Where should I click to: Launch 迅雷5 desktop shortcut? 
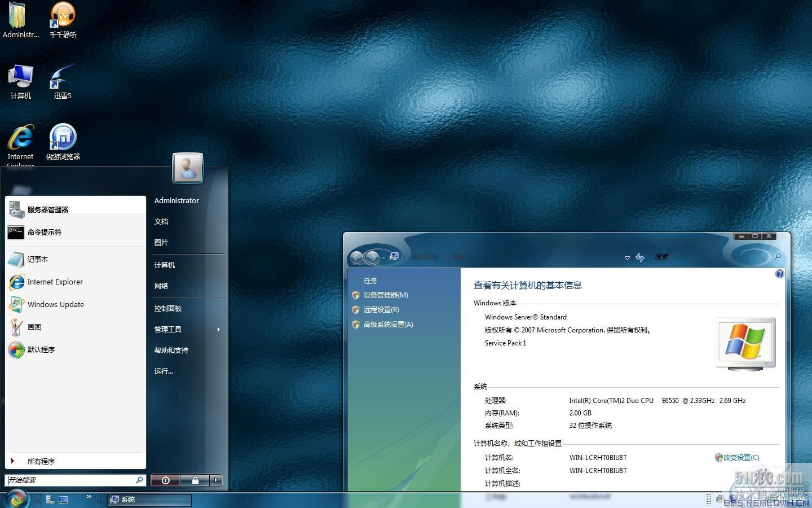click(63, 82)
